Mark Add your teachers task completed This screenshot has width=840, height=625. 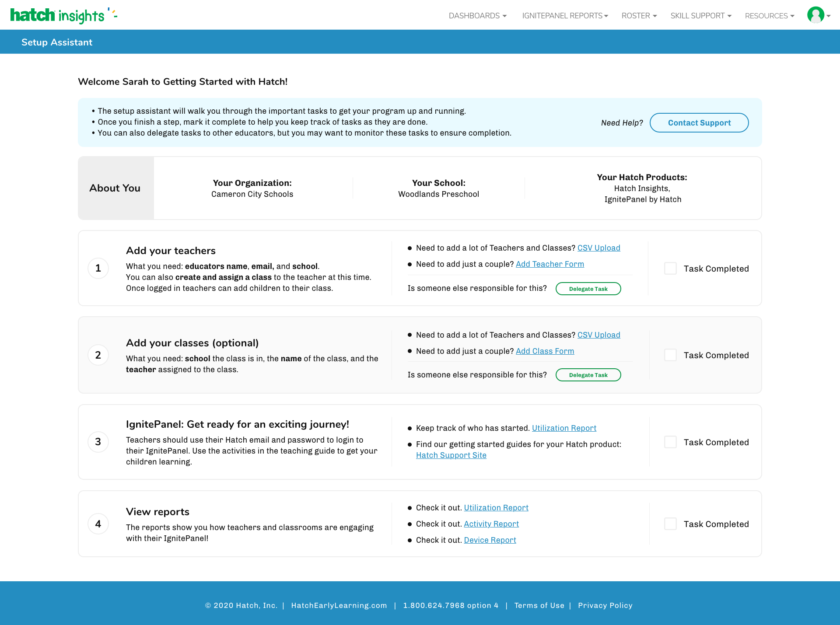tap(670, 269)
